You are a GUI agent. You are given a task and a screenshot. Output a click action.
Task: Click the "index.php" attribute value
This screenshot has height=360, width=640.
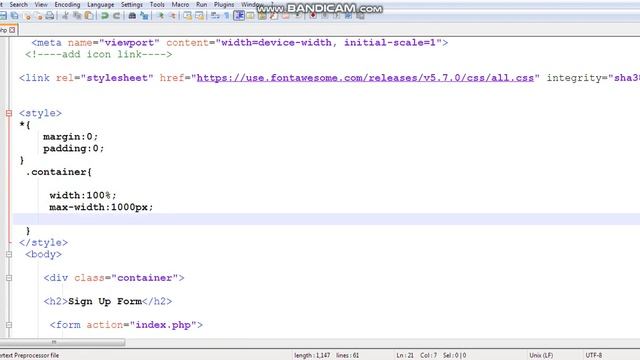163,325
